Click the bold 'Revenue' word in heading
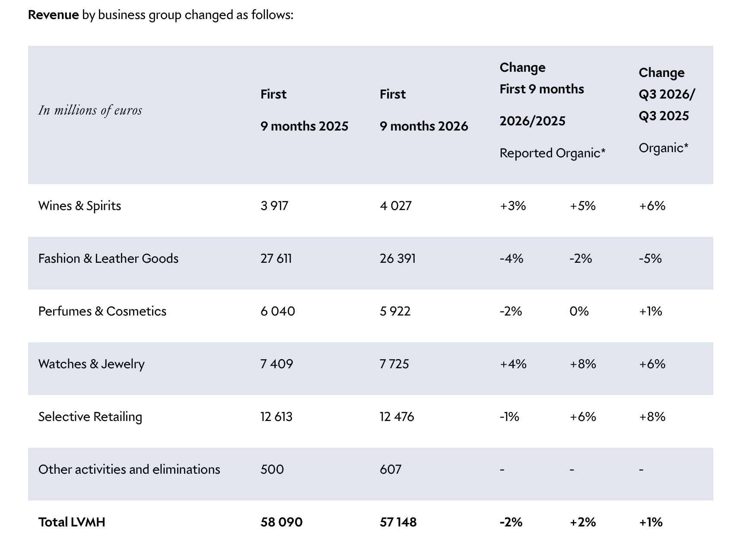 [x=54, y=15]
